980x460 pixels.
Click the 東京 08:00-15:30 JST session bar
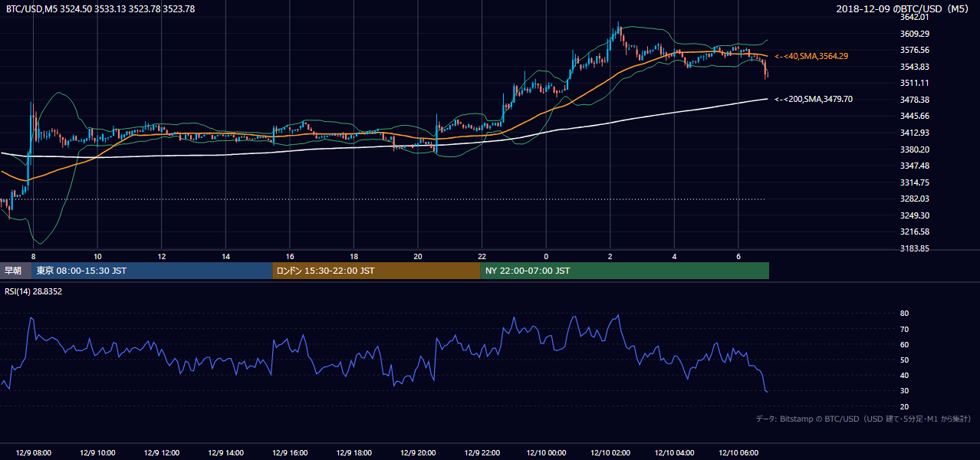[152, 271]
